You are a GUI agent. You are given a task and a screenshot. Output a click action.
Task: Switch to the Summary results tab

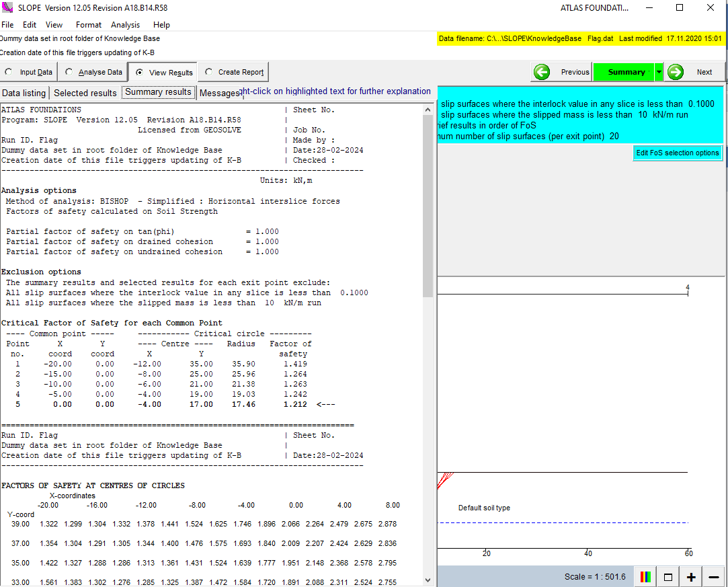[158, 92]
